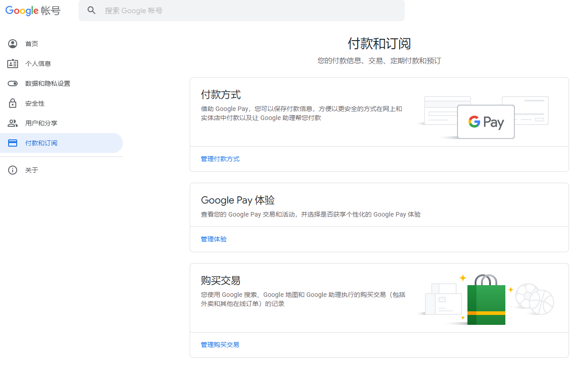Image resolution: width=588 pixels, height=365 pixels.
Task: Click the 购买交易 heading
Action: pos(221,280)
